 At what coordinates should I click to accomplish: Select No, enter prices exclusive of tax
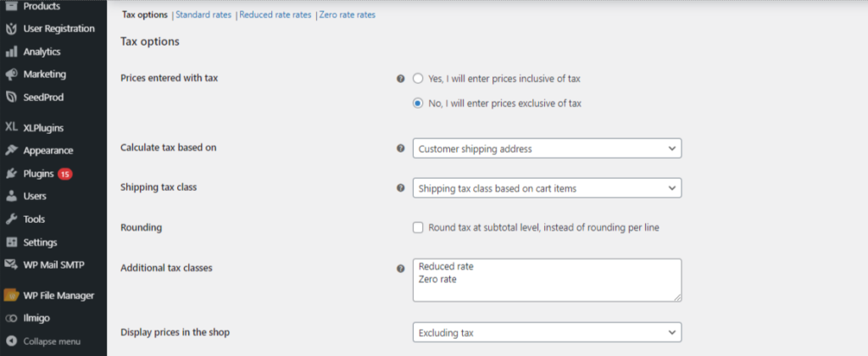pyautogui.click(x=418, y=103)
